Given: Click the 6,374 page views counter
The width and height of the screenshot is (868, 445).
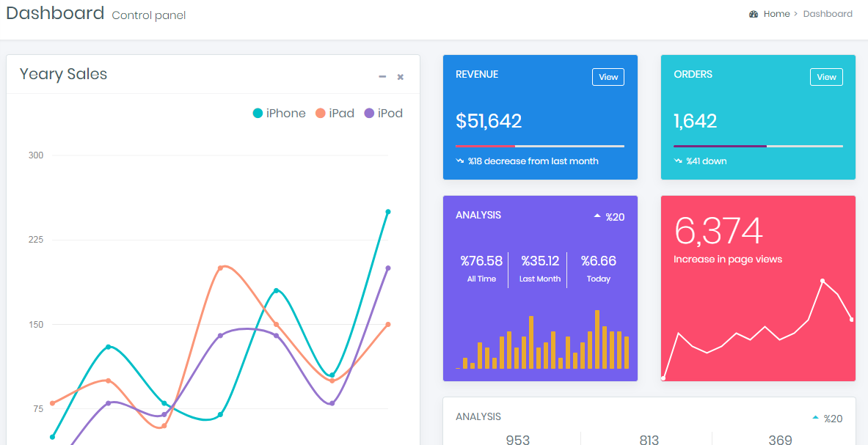Looking at the screenshot, I should tap(717, 231).
